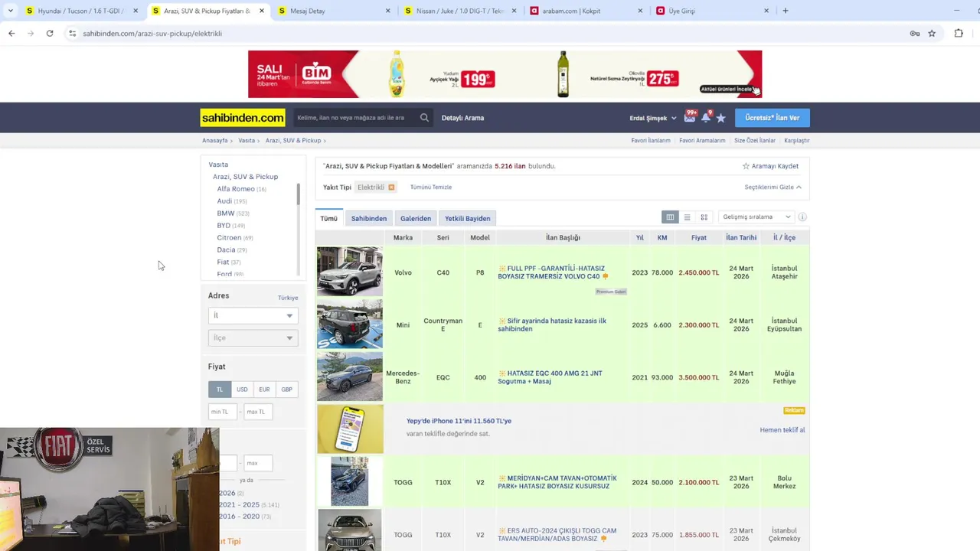Open Gelişmiş sıralama sort dropdown

point(756,217)
